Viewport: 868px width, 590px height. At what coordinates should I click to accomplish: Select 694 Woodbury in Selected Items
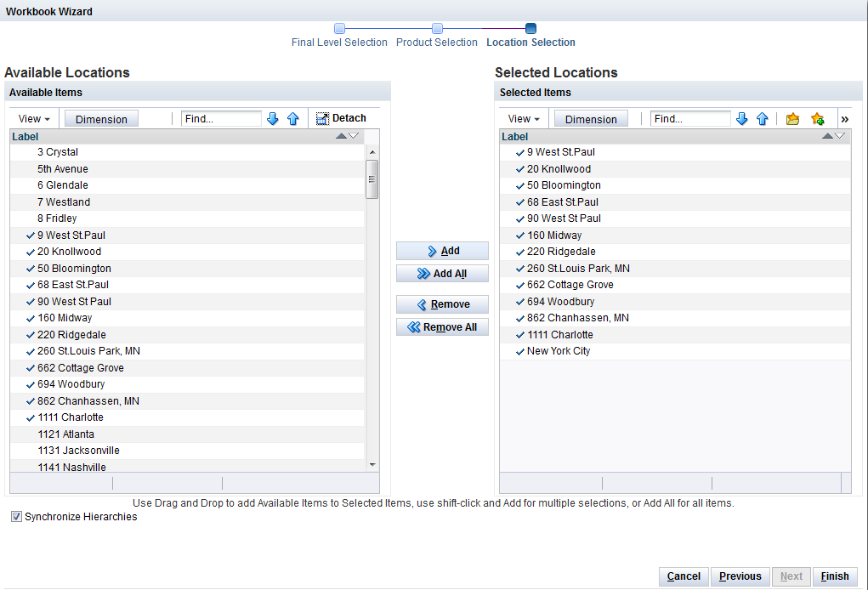(x=675, y=302)
